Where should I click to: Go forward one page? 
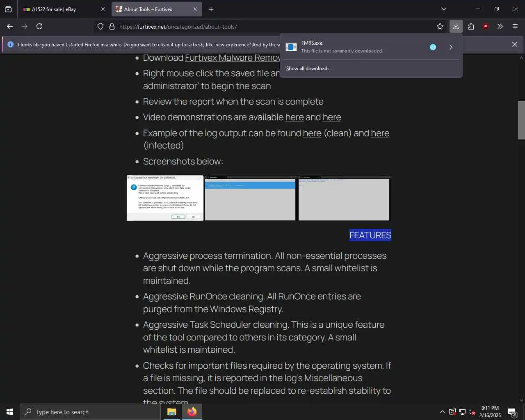[x=25, y=26]
